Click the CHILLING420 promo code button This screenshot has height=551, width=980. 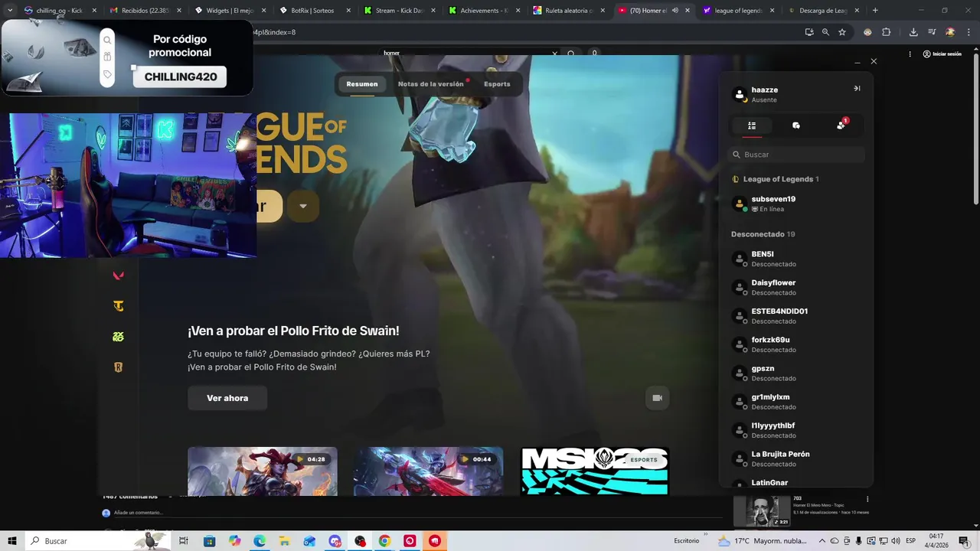coord(180,77)
